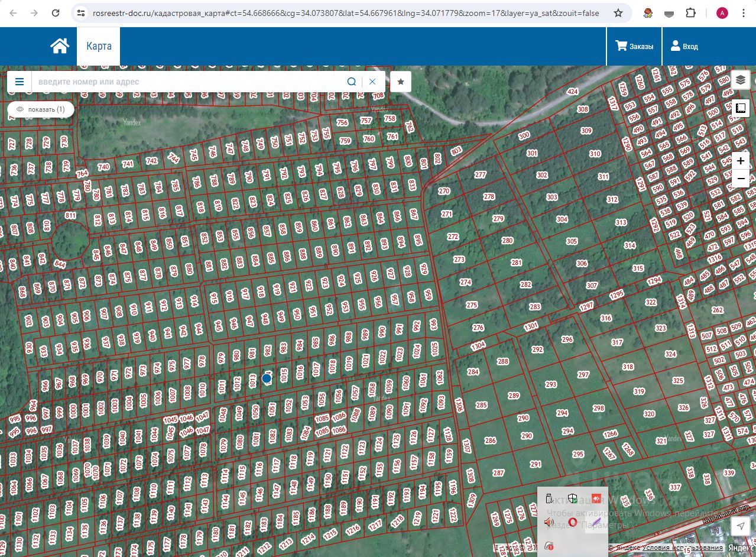756x557 pixels.
Task: Click the magnifier search icon
Action: pyautogui.click(x=351, y=82)
